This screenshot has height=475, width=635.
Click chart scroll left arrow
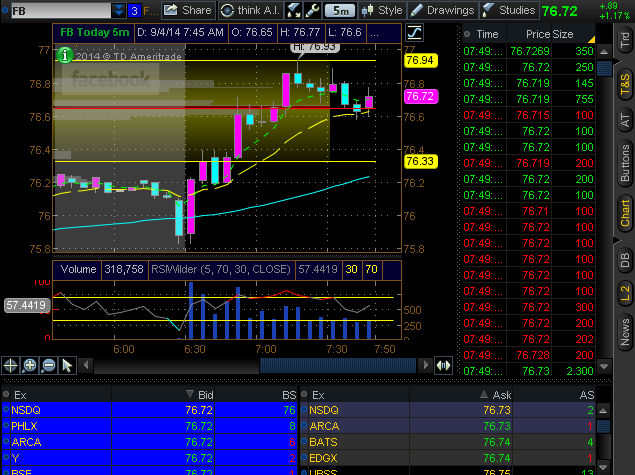[x=86, y=365]
